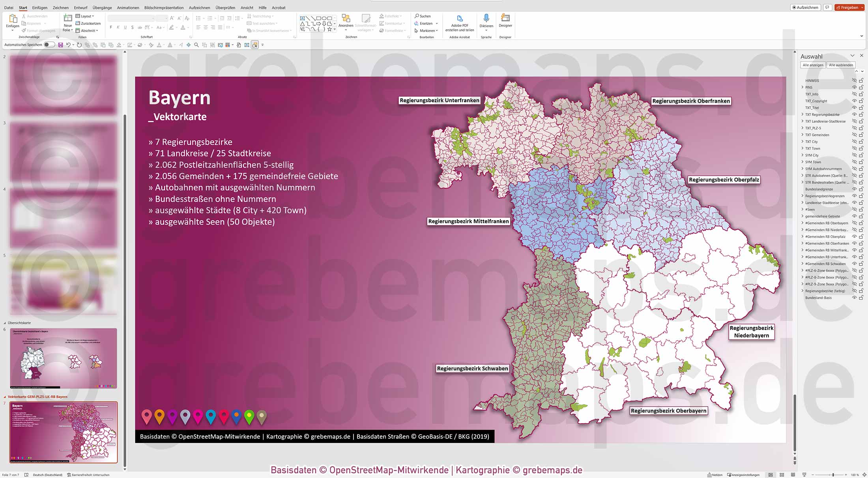Click the Speichern icon in the quick access toolbar
Viewport: 868px width, 478px height.
[60, 45]
